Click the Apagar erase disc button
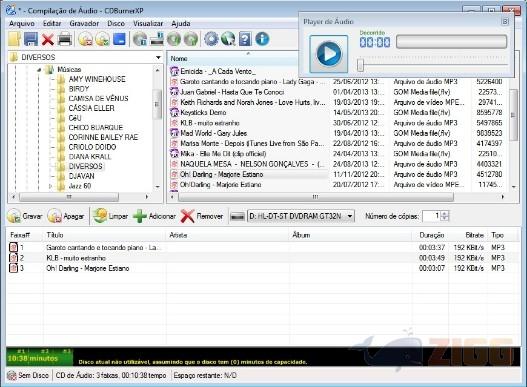 66,216
